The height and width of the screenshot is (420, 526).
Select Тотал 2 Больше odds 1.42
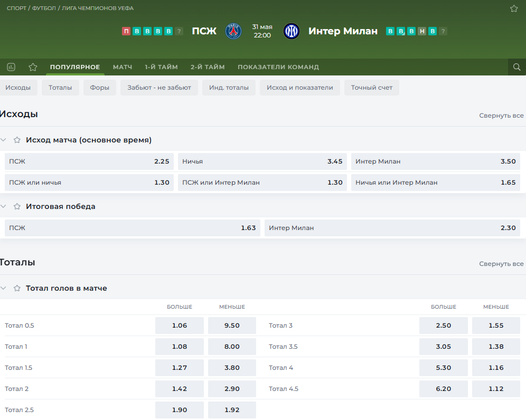pos(180,389)
